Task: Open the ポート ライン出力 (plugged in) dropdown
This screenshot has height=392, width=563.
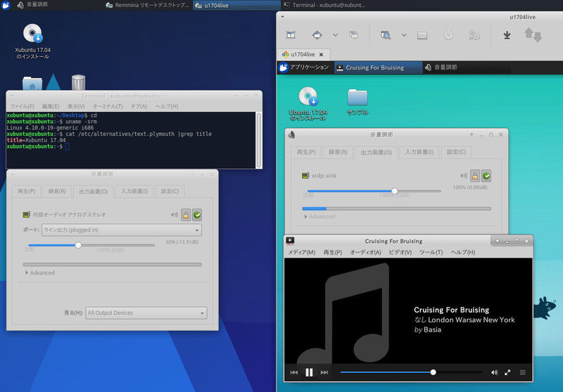Action: (x=121, y=229)
